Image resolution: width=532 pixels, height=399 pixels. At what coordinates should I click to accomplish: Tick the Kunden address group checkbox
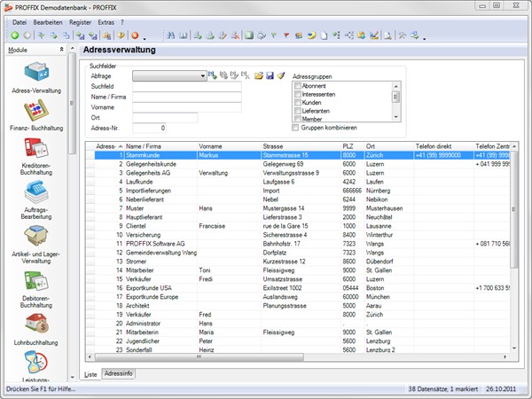[x=298, y=103]
